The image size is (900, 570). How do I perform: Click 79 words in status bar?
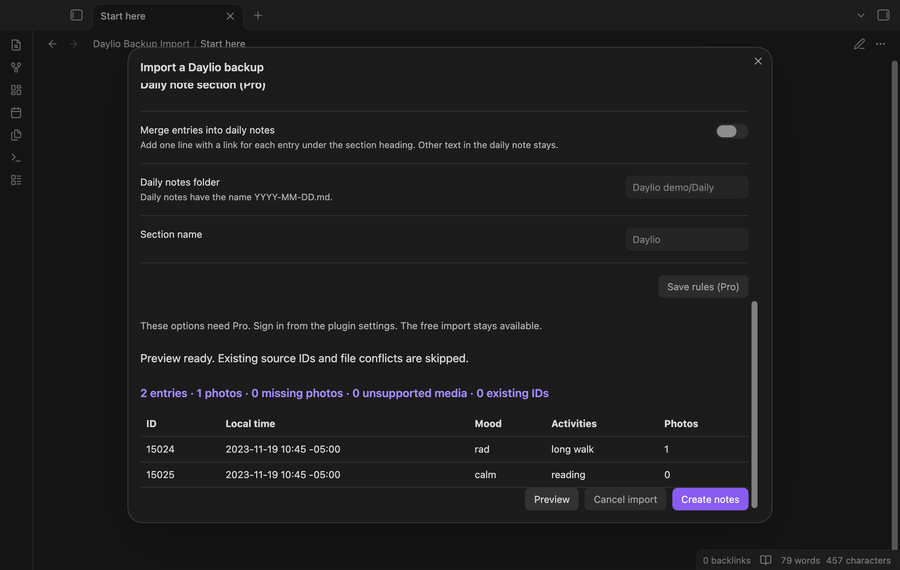(800, 560)
